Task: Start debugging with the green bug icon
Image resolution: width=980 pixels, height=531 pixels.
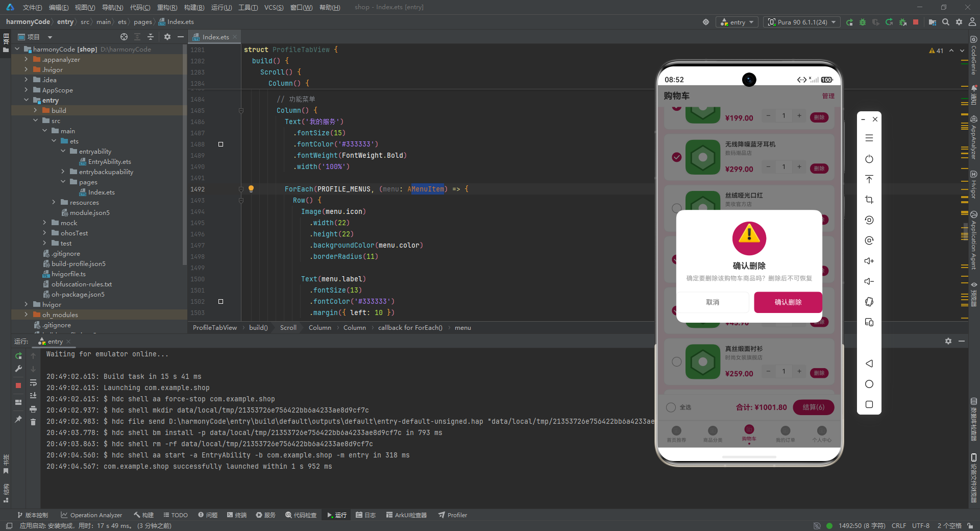Action: coord(863,22)
